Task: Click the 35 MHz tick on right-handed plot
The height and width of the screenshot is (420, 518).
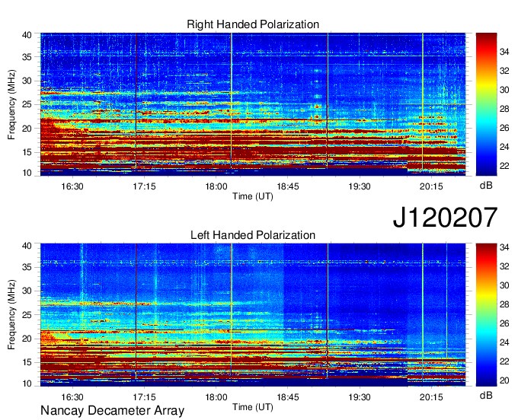Action: [27, 57]
